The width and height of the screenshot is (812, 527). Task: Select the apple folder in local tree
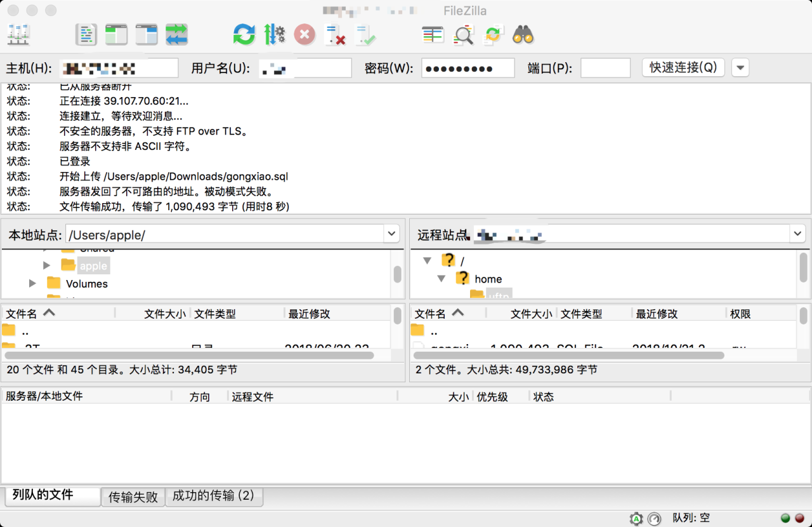pyautogui.click(x=93, y=266)
